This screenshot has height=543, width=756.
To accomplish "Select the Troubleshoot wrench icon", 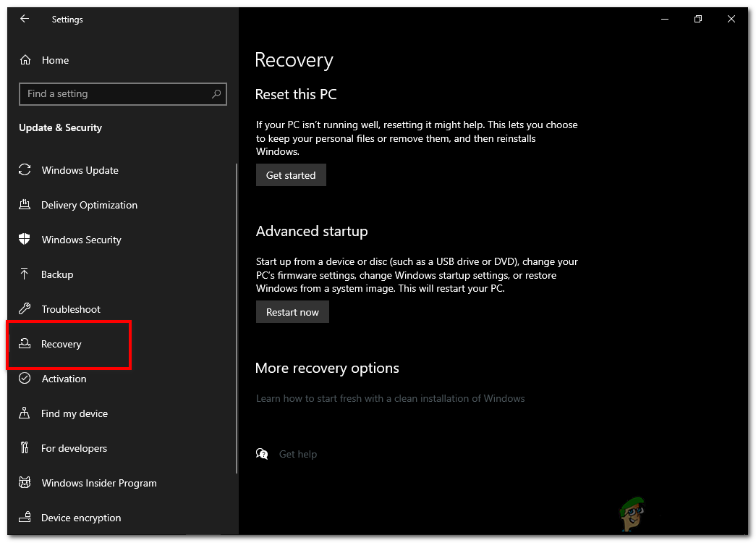I will 25,309.
